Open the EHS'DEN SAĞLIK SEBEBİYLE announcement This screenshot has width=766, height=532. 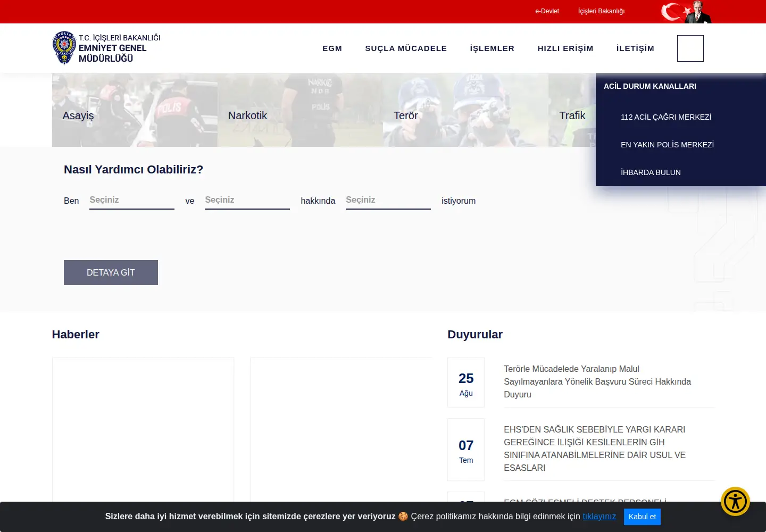595,448
